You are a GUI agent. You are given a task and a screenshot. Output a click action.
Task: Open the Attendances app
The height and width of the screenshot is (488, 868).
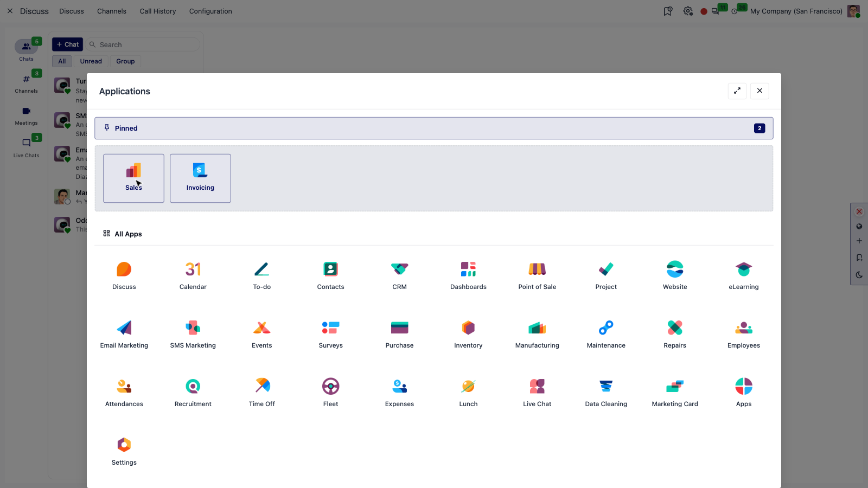pyautogui.click(x=124, y=393)
